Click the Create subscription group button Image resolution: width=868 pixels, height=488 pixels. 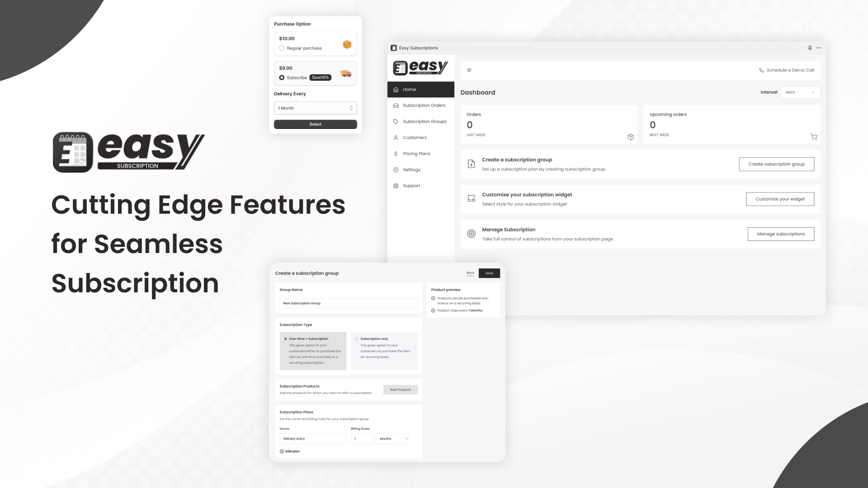tap(777, 164)
